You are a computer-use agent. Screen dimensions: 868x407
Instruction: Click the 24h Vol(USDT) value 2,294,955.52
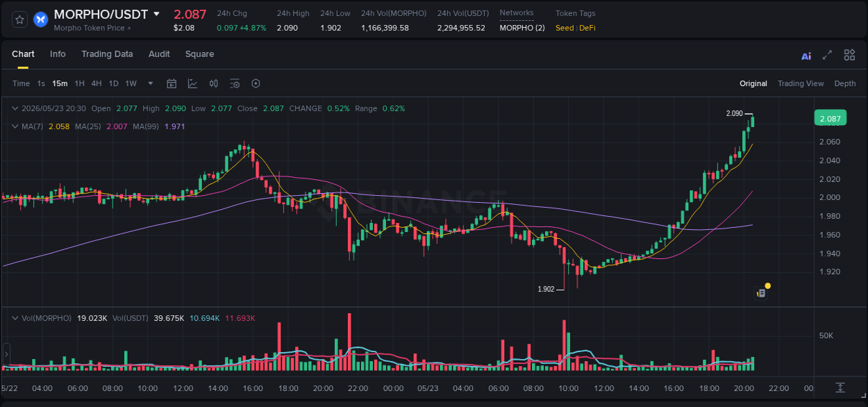click(x=461, y=28)
